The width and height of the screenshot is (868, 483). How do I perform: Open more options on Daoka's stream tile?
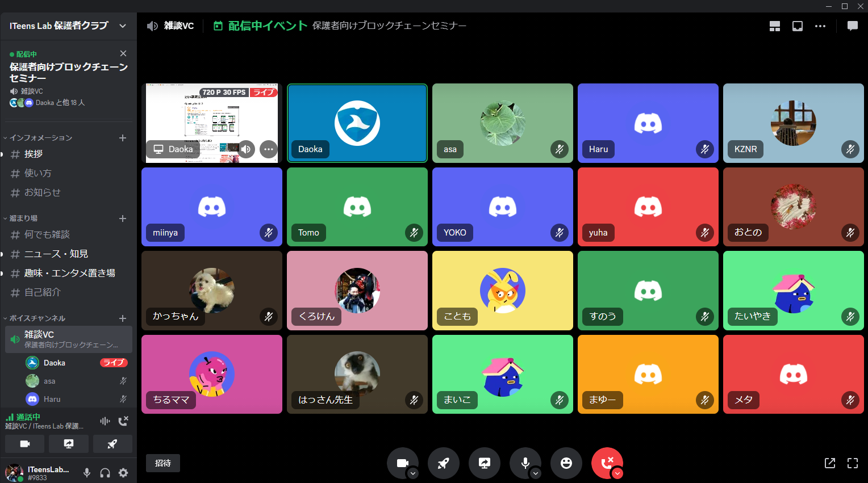(269, 149)
